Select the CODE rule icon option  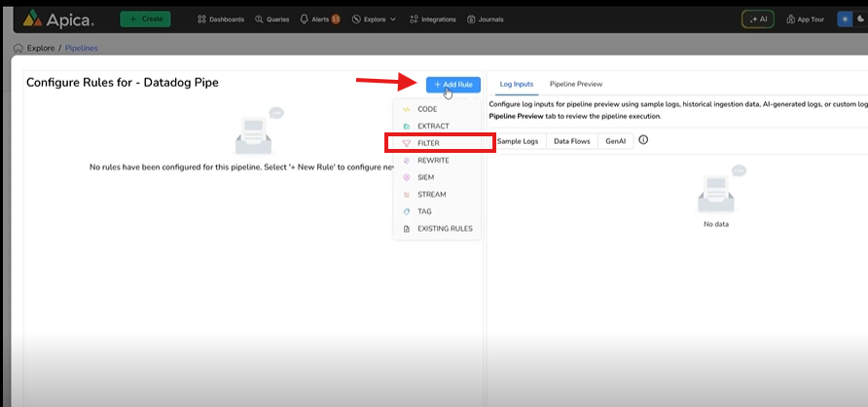407,109
